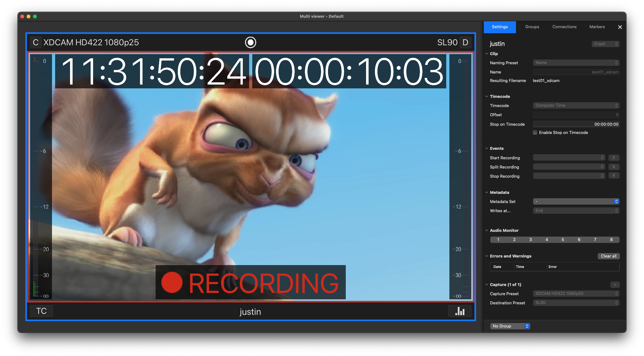
Task: Open the Writes at dropdown
Action: [576, 211]
